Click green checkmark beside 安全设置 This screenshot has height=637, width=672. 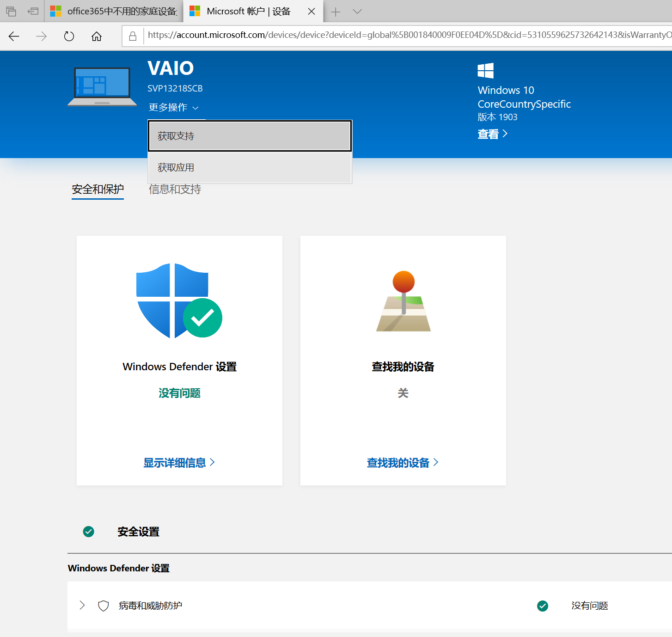click(89, 532)
